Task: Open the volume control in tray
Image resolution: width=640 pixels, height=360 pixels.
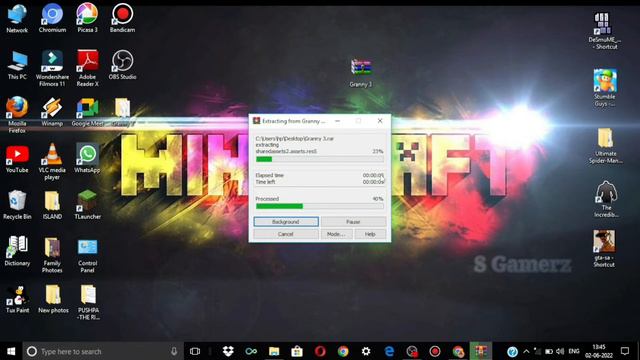Action: (x=560, y=351)
